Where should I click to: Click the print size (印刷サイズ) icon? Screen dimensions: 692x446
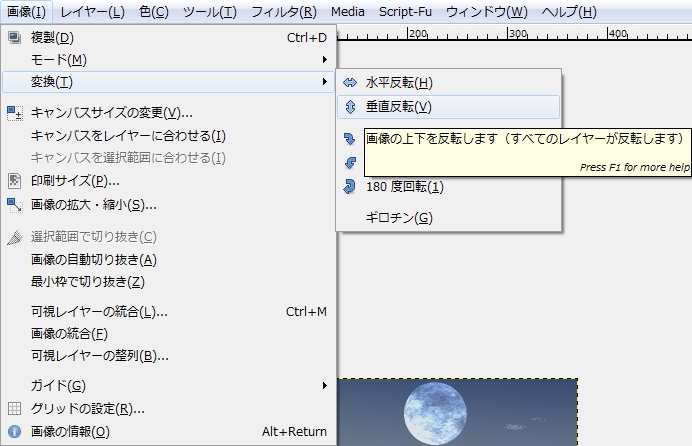pyautogui.click(x=15, y=181)
